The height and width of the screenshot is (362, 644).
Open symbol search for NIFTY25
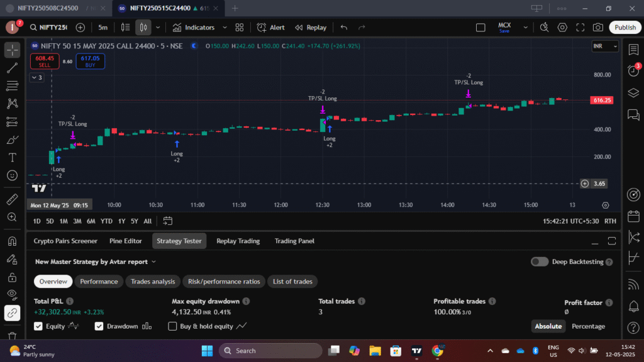(48, 28)
